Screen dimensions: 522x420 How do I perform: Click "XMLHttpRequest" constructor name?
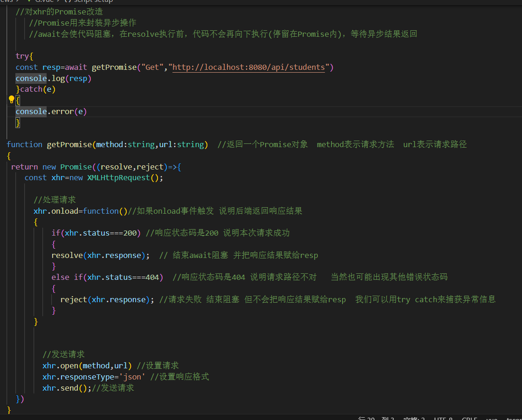click(118, 177)
